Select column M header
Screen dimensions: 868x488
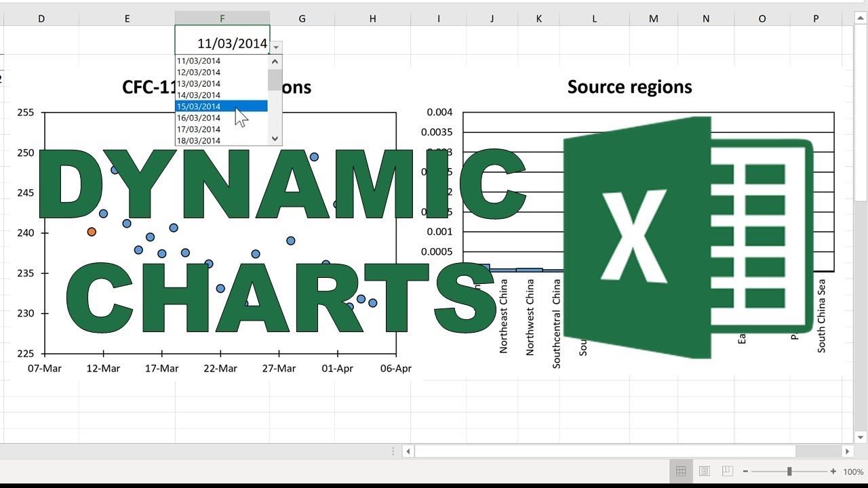click(654, 19)
